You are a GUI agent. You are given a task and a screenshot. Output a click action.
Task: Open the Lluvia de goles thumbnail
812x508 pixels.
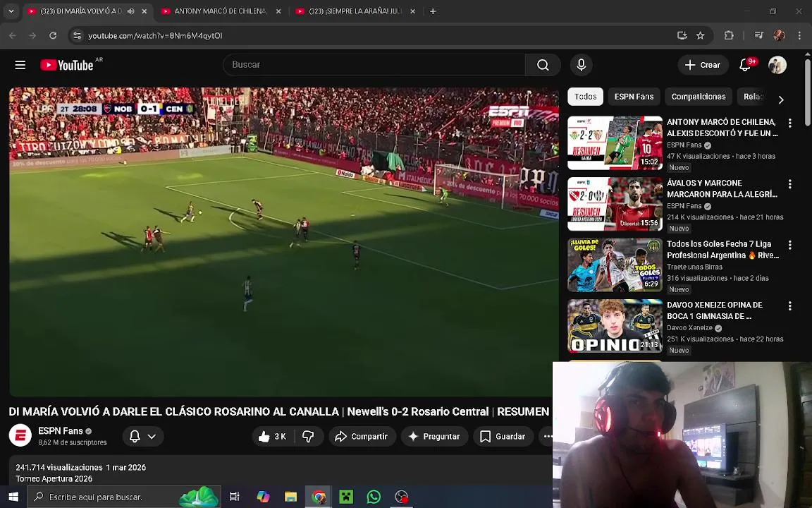click(615, 265)
